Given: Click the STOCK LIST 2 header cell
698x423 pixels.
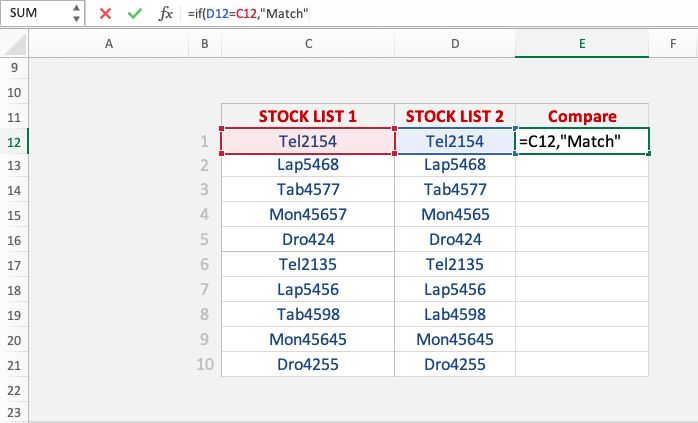Looking at the screenshot, I should pyautogui.click(x=455, y=116).
